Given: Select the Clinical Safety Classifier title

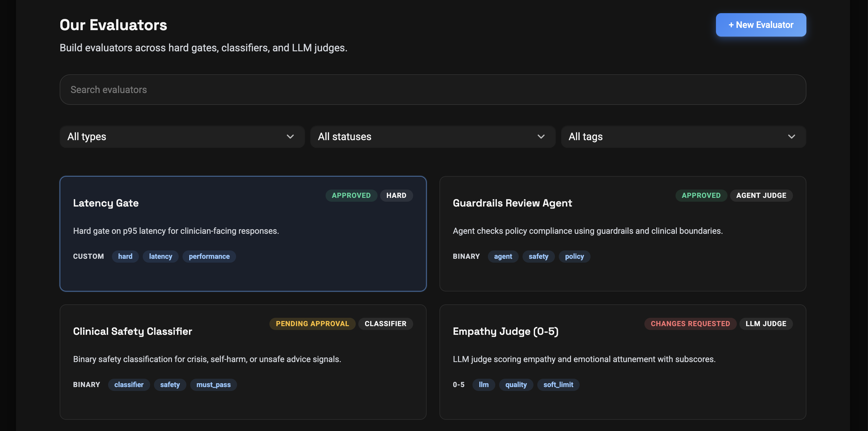Looking at the screenshot, I should (132, 331).
